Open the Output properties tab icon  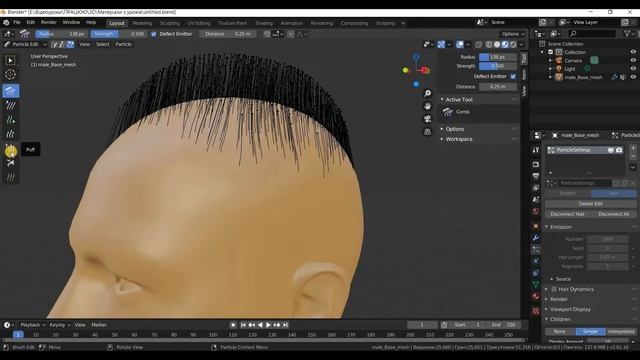(536, 176)
